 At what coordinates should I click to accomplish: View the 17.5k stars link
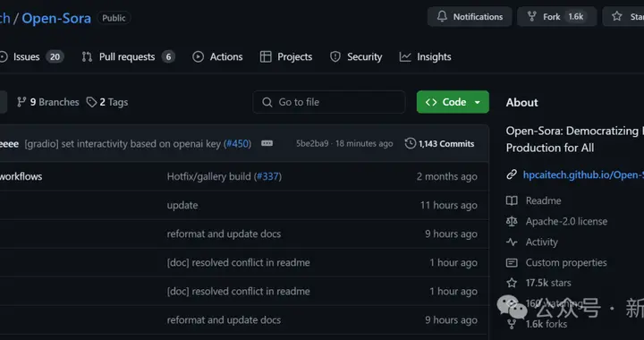tap(548, 283)
